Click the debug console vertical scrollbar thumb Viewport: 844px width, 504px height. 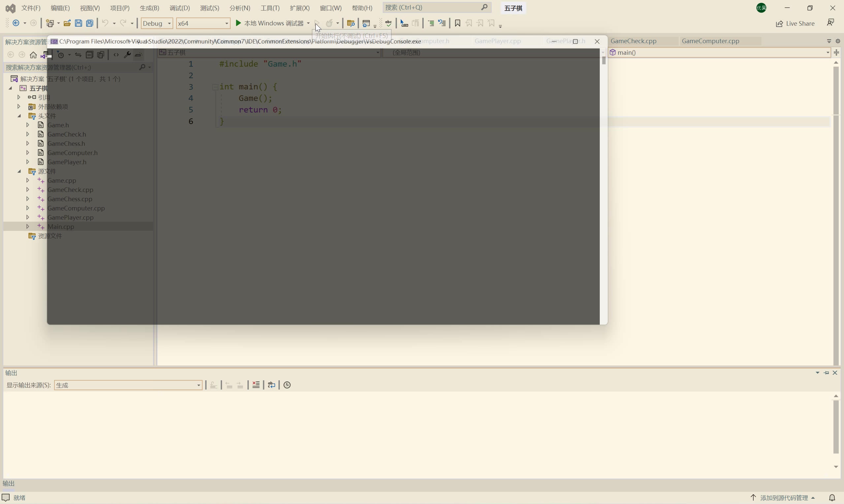[603, 60]
